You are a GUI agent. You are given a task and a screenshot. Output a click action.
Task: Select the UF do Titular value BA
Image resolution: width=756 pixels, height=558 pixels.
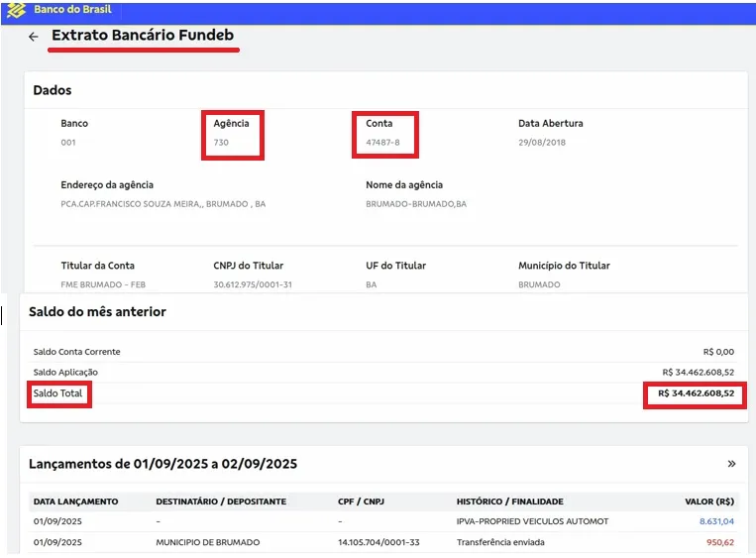[x=371, y=284]
